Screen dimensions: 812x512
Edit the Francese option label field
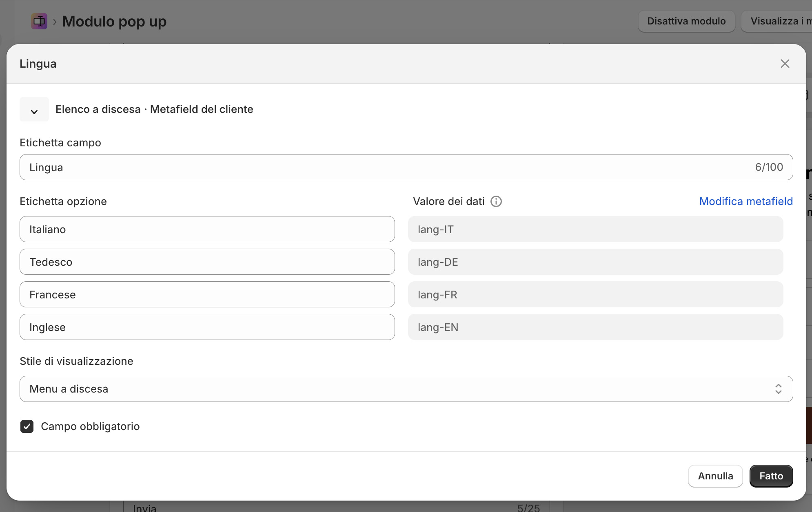point(207,295)
